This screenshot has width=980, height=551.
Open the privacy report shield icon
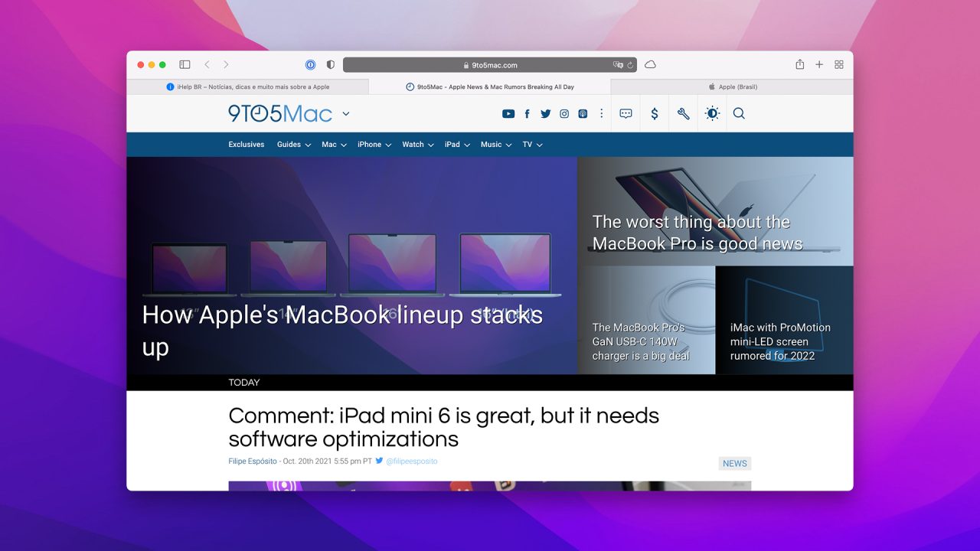331,65
